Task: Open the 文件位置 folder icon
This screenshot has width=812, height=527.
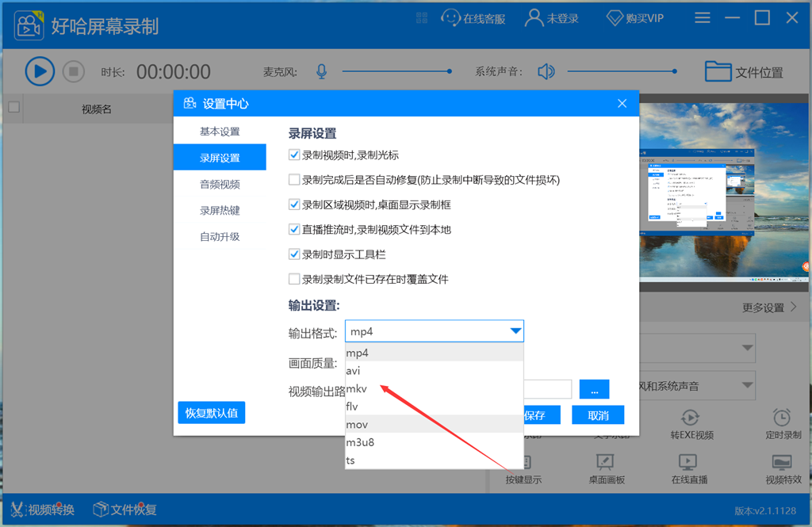Action: click(718, 71)
